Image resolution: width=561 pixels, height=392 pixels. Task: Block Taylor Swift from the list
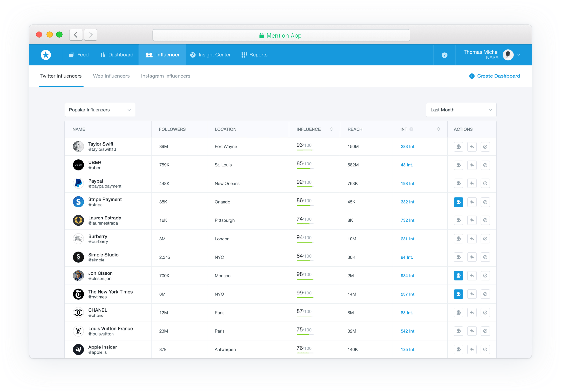coord(485,147)
